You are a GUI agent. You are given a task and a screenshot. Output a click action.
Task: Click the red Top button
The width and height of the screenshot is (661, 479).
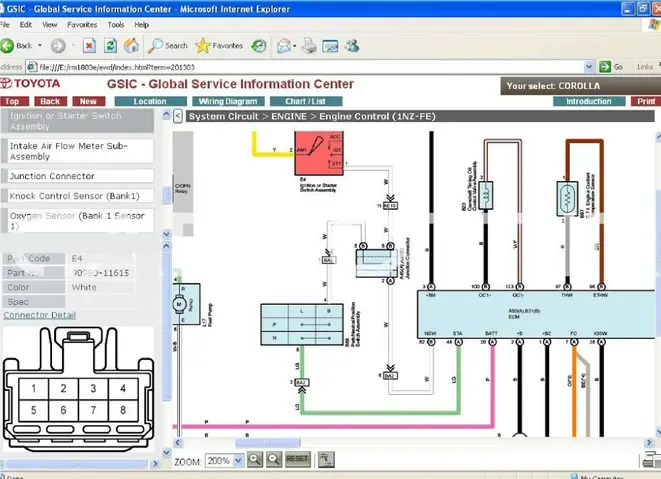coord(14,101)
